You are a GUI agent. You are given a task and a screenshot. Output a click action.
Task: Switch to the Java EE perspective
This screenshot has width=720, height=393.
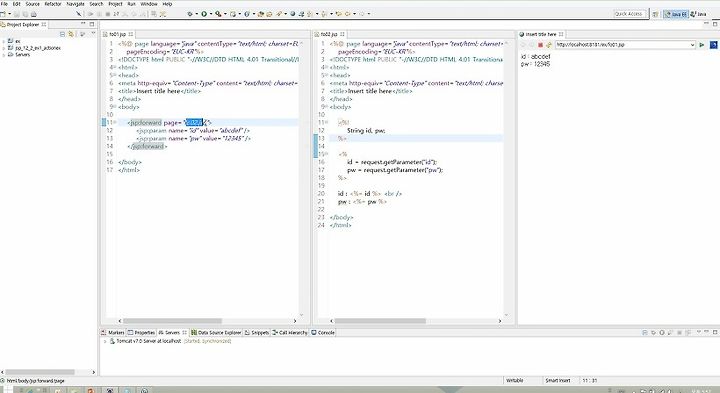(676, 14)
